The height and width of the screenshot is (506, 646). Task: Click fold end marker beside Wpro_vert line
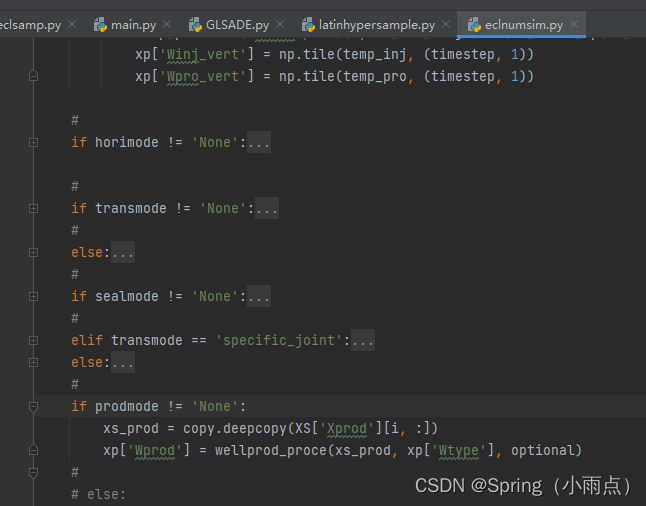coord(34,76)
